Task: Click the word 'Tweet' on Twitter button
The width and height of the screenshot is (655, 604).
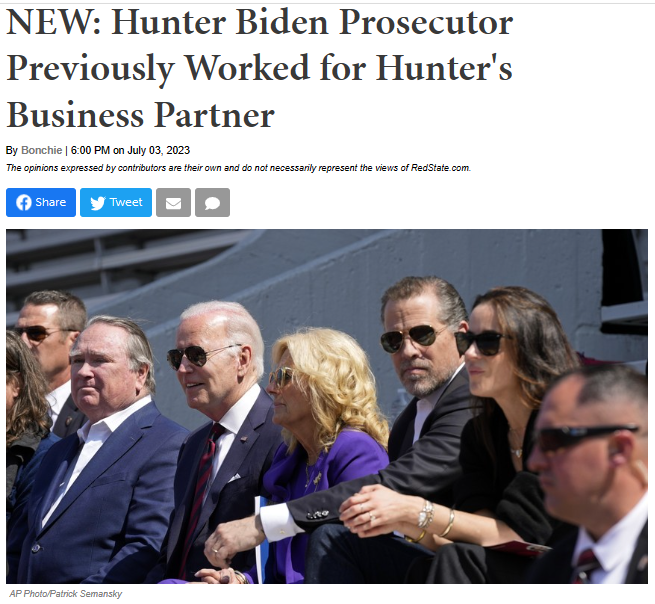Action: pos(126,202)
